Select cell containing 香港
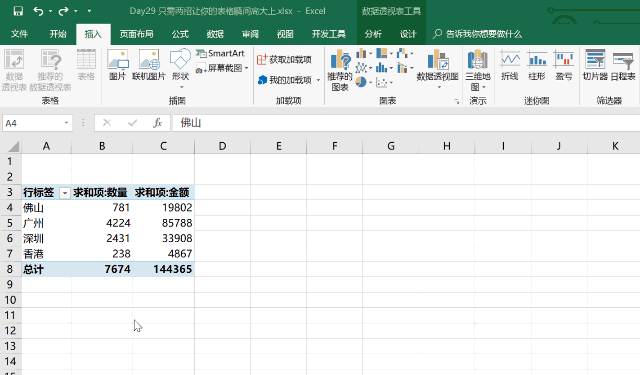Viewport: 640px width, 375px height. coord(46,254)
